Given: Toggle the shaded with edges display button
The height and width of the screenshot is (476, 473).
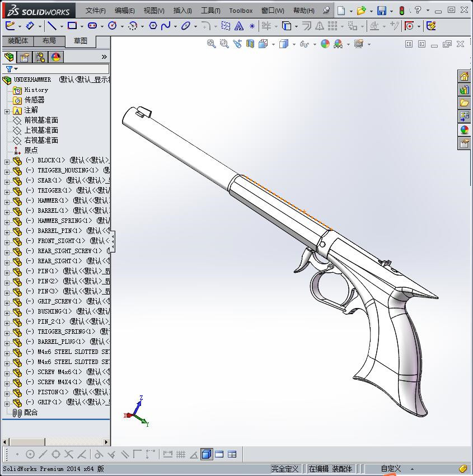Looking at the screenshot, I should (207, 455).
